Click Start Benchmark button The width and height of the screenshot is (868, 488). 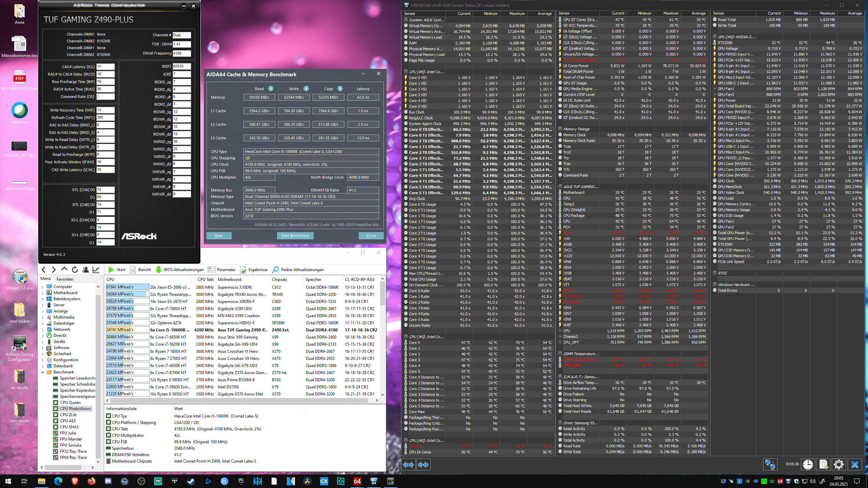click(295, 236)
